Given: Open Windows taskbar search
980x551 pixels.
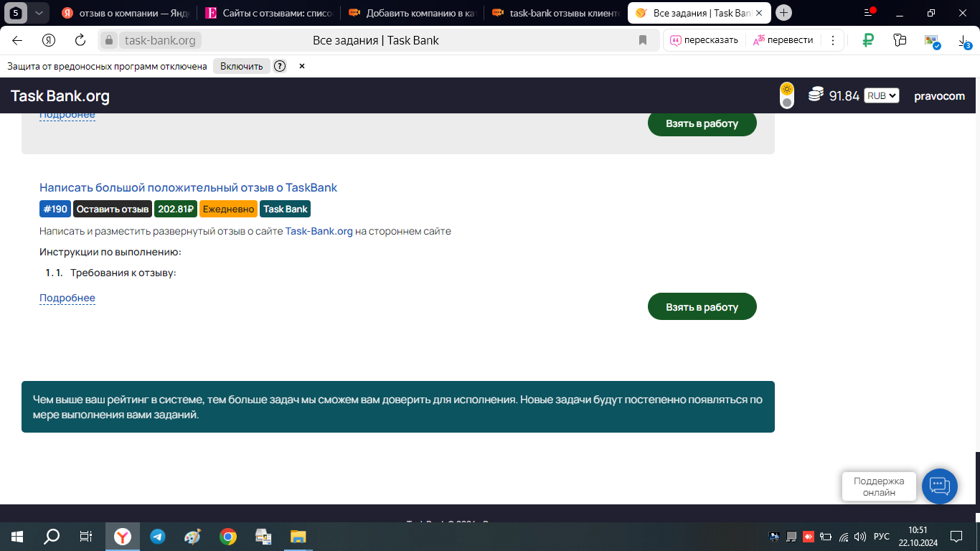Looking at the screenshot, I should pyautogui.click(x=52, y=536).
